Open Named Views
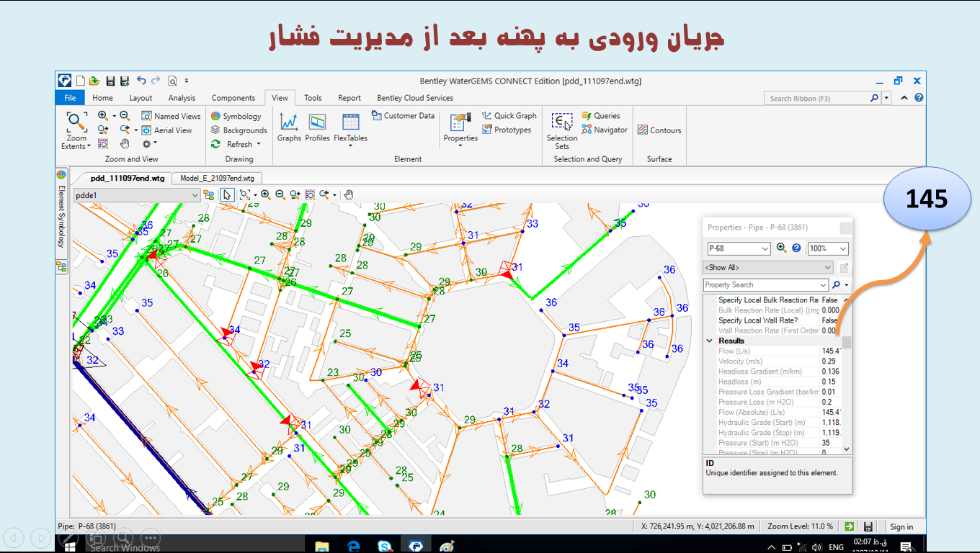The width and height of the screenshot is (980, 553). [171, 116]
